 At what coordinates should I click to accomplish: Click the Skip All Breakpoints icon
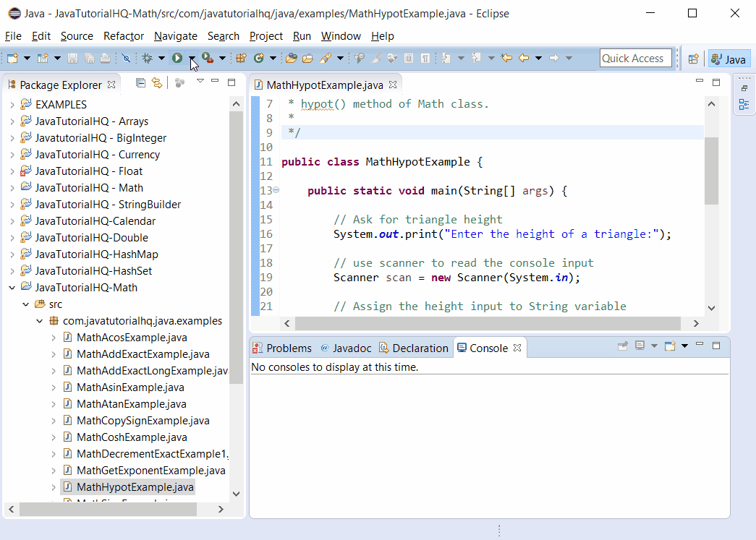(126, 59)
